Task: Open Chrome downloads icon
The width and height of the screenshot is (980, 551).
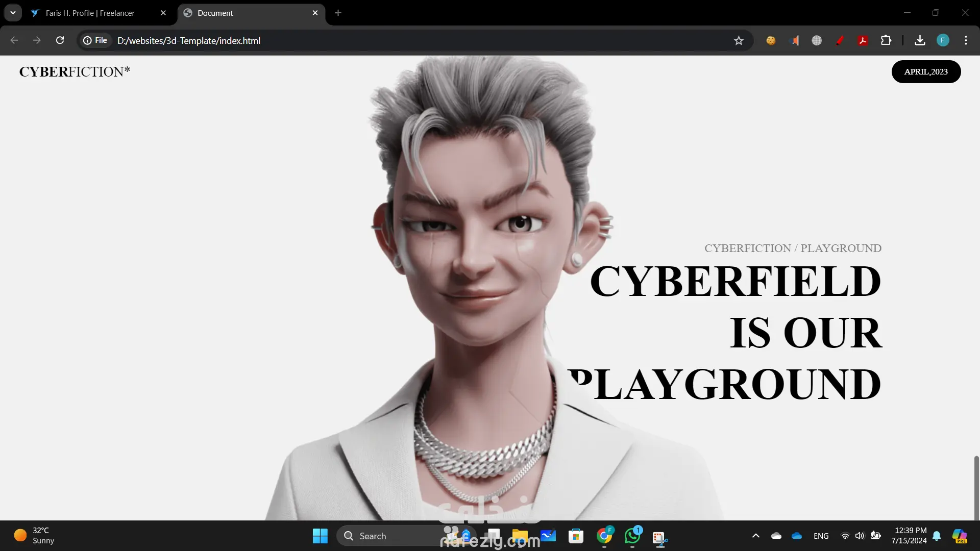Action: [920, 40]
